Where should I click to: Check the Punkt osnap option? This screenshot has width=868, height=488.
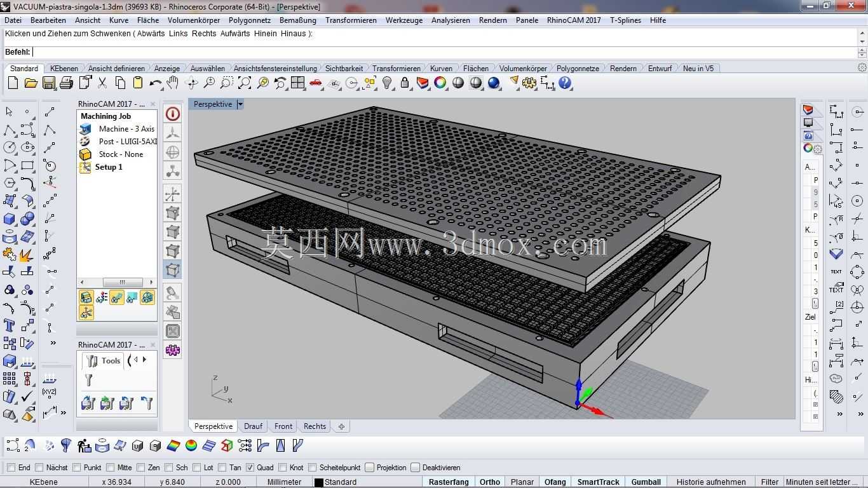pos(76,467)
